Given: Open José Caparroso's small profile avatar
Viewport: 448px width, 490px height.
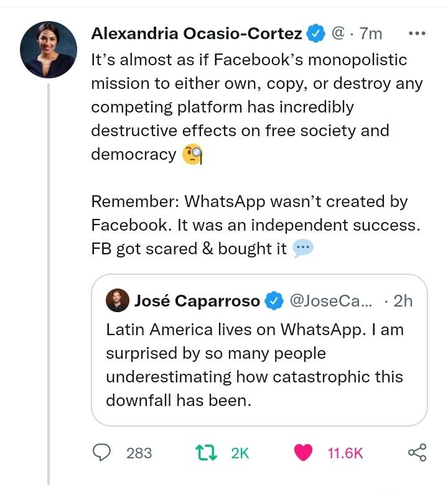Looking at the screenshot, I should (x=118, y=302).
